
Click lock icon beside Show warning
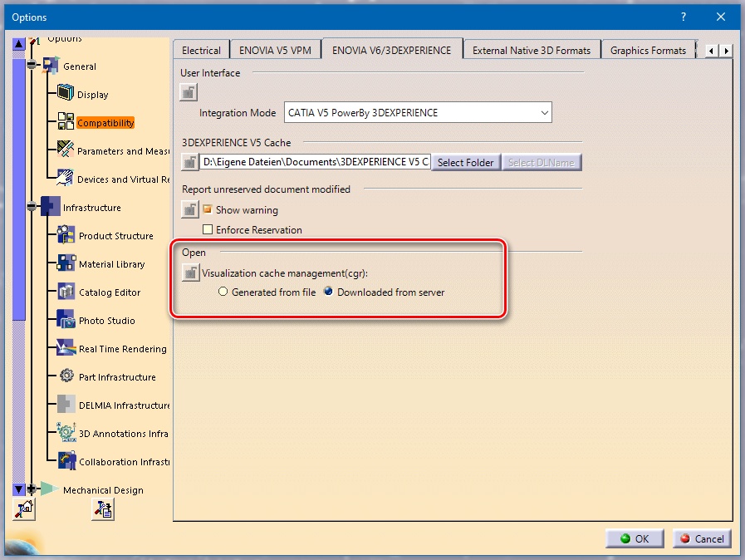coord(190,209)
